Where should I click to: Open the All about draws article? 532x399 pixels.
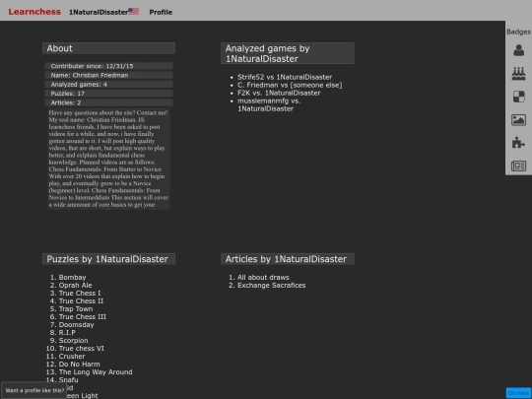pyautogui.click(x=263, y=277)
